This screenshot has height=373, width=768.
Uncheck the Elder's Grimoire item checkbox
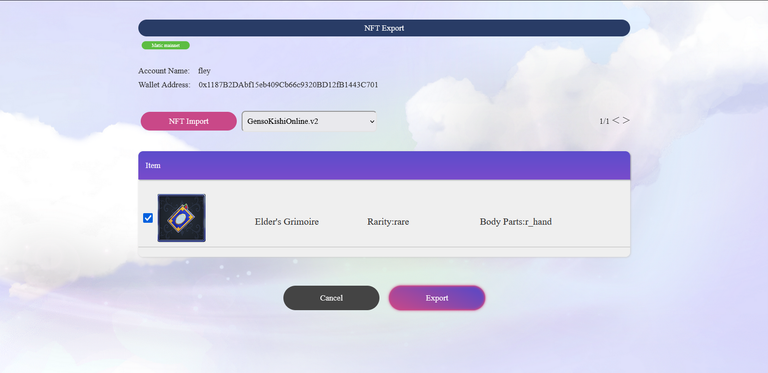pyautogui.click(x=148, y=218)
